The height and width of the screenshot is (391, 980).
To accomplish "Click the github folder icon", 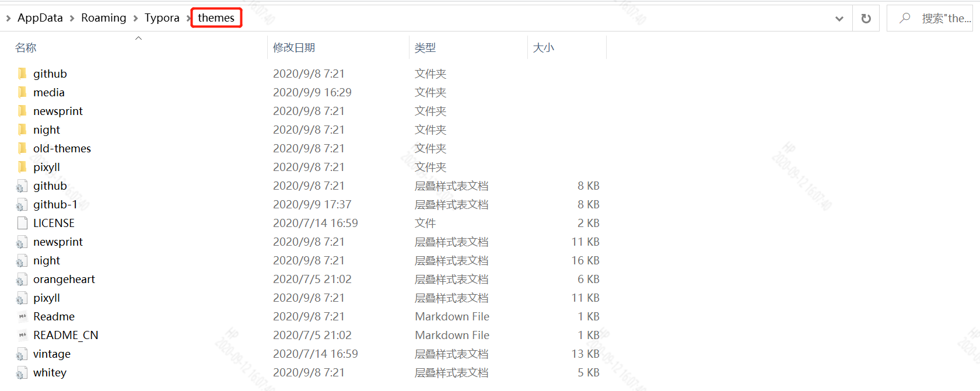I will [x=22, y=74].
